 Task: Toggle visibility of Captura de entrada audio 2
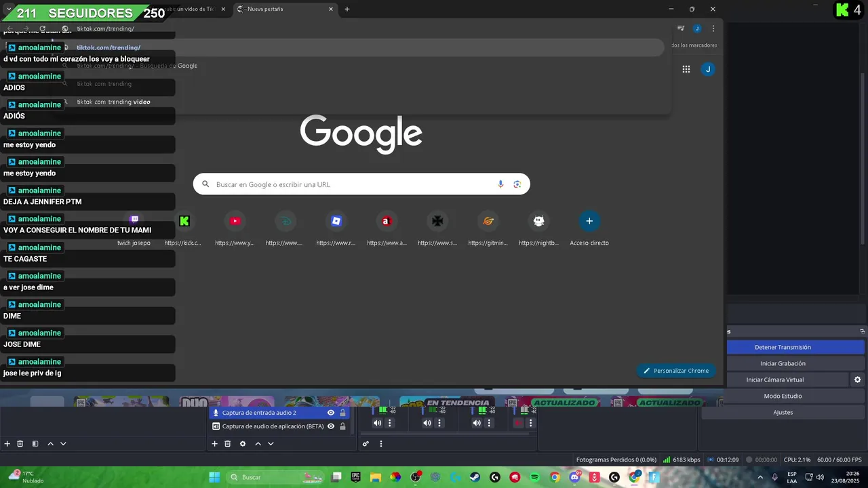331,413
